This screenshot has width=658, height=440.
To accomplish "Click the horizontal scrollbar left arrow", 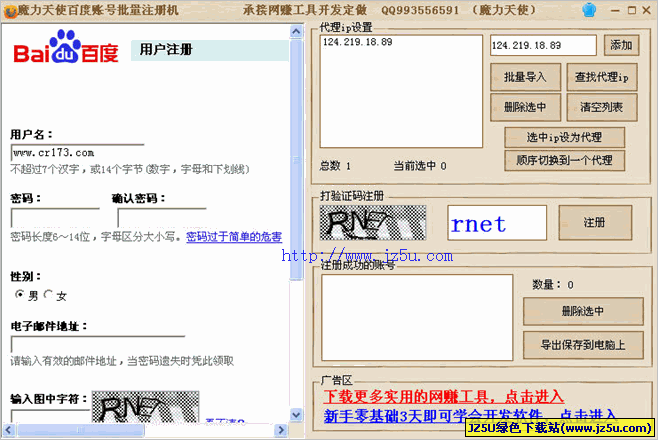I will coord(9,430).
